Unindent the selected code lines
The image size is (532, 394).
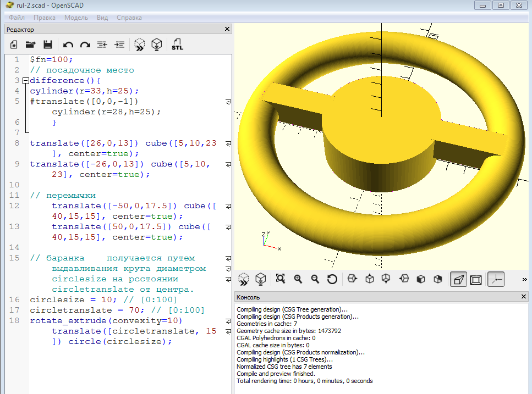102,45
